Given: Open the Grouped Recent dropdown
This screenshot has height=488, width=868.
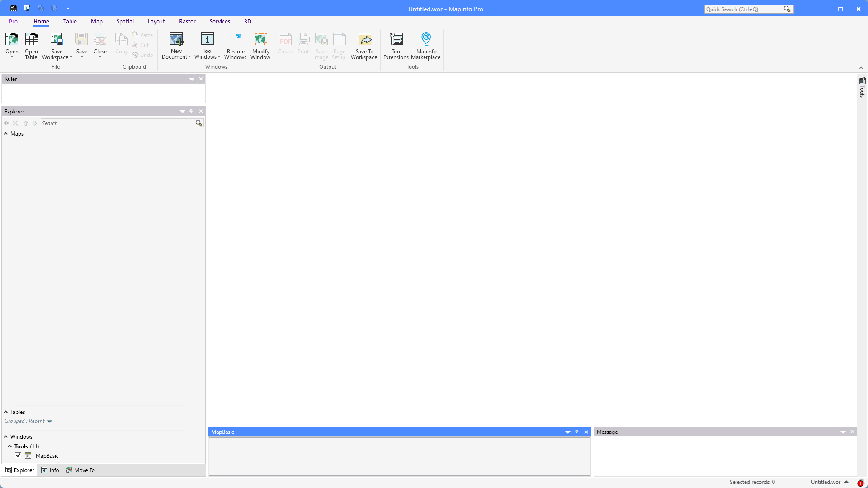Looking at the screenshot, I should 50,422.
